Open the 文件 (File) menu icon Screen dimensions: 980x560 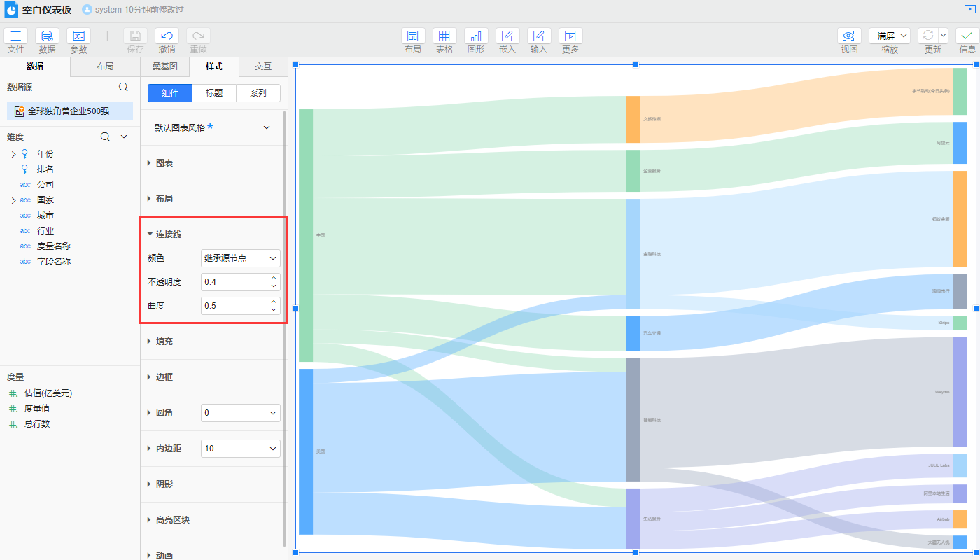tap(15, 36)
